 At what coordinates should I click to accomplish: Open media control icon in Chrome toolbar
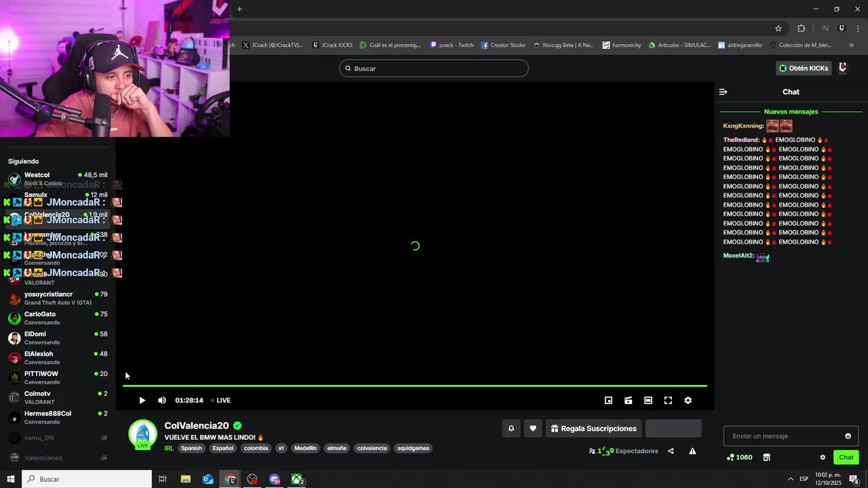pos(825,28)
